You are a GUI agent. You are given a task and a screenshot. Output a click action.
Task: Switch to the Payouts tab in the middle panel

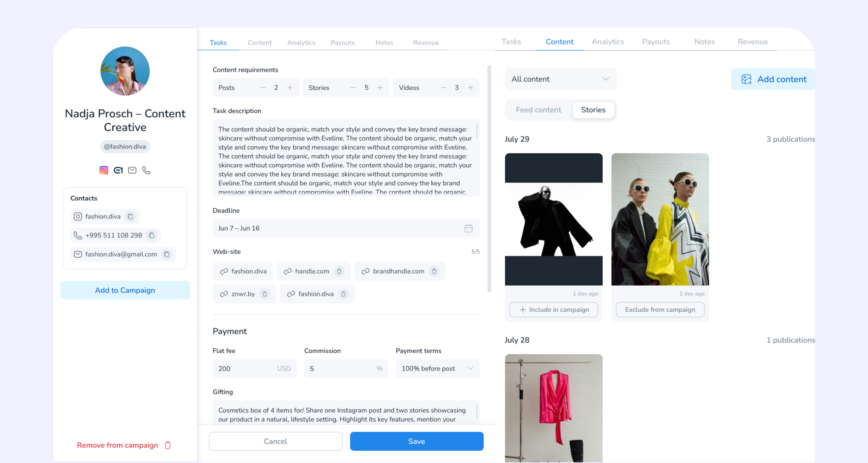point(342,43)
